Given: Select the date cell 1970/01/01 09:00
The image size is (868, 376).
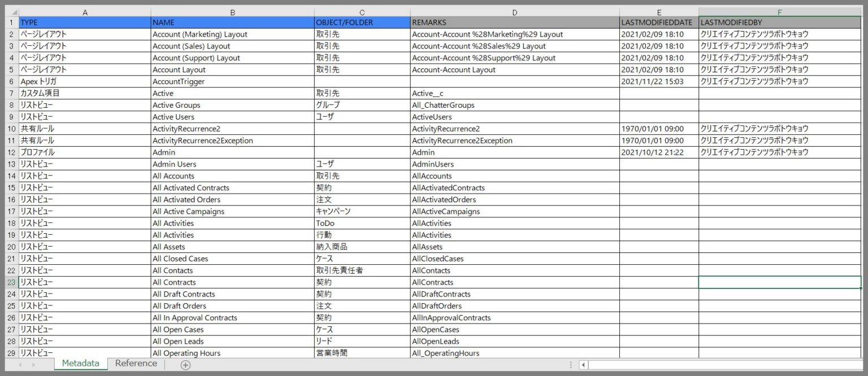Looking at the screenshot, I should coord(659,129).
